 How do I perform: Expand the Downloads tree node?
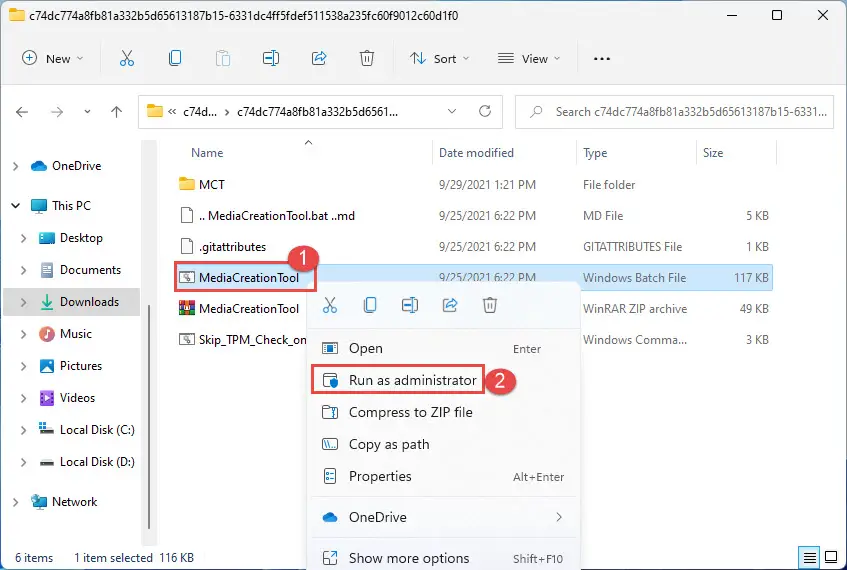point(23,302)
